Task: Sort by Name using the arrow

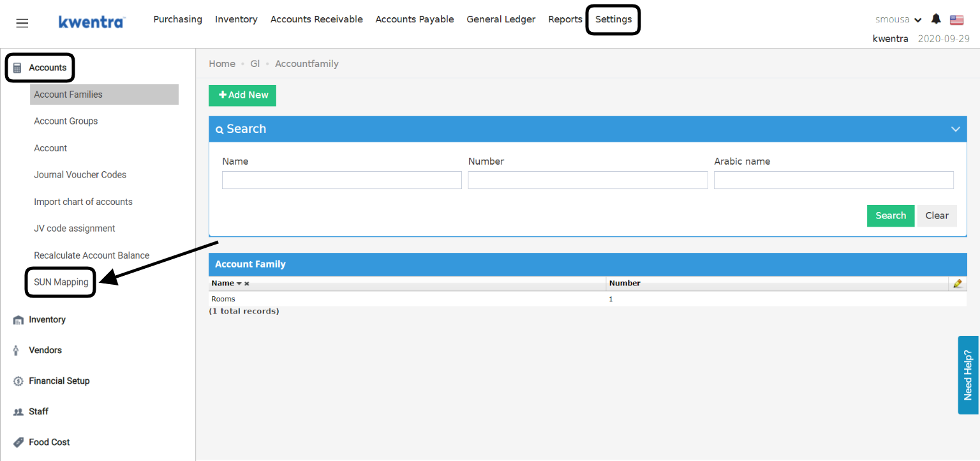Action: pyautogui.click(x=239, y=283)
